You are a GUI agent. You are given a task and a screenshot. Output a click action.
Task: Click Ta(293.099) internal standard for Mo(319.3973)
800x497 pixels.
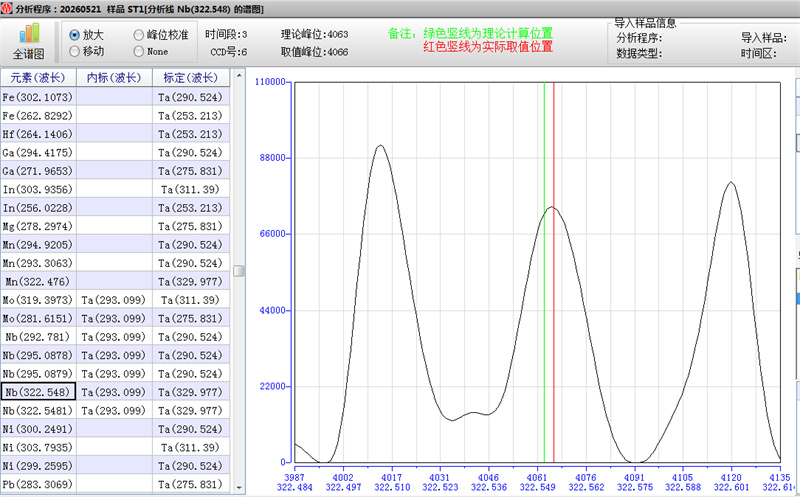(114, 300)
